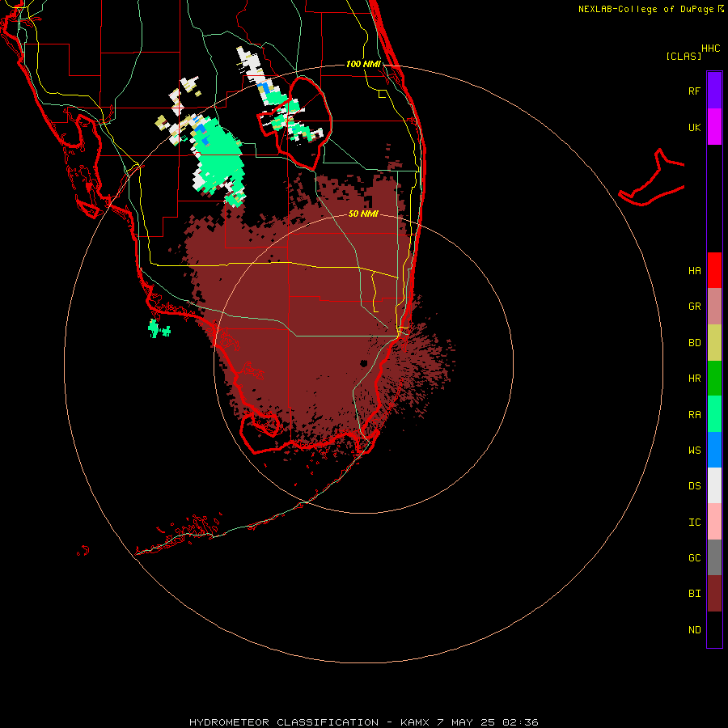728x728 pixels.
Task: Click the BI dark red legend swatch
Action: [714, 594]
